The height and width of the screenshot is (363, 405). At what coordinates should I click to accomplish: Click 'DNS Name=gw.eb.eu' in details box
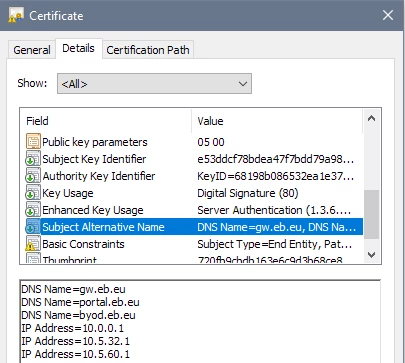73,289
